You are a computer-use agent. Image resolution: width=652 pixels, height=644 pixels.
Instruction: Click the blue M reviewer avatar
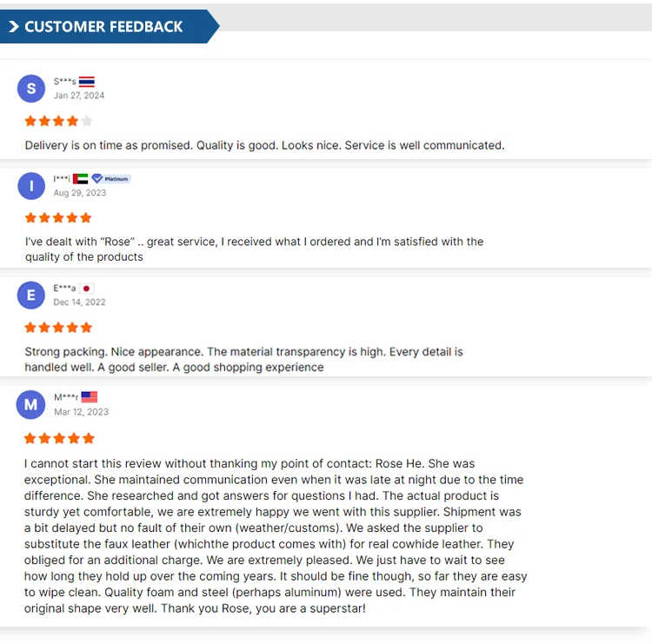[x=31, y=404]
